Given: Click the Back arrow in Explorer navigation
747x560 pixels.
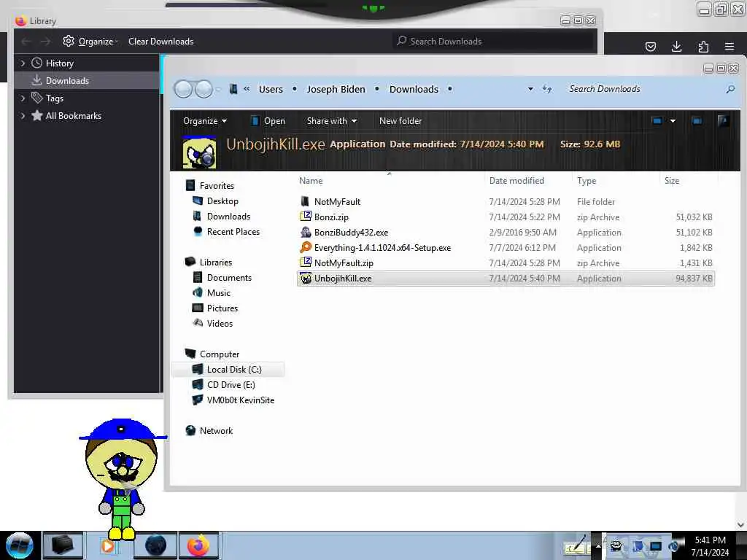Looking at the screenshot, I should (x=183, y=89).
